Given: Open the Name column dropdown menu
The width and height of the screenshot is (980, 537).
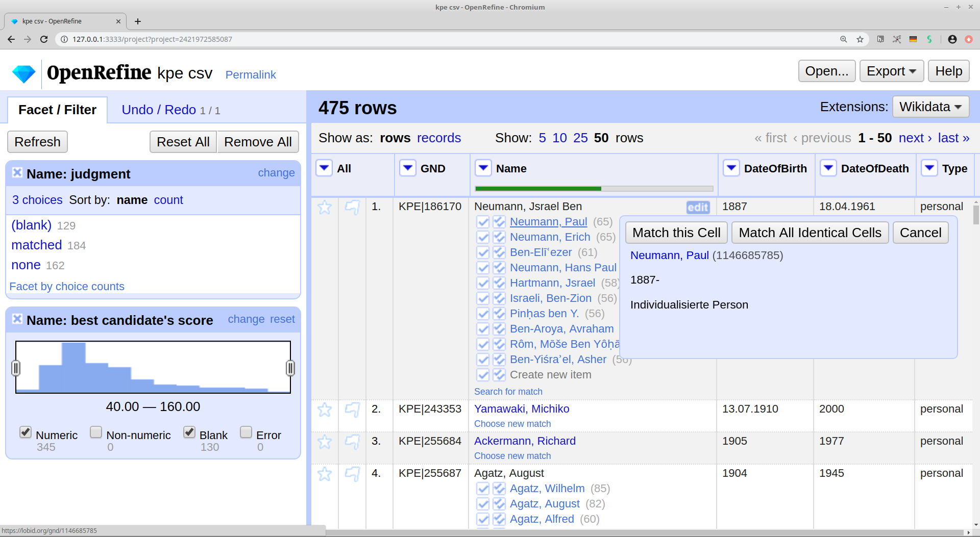Looking at the screenshot, I should click(483, 168).
